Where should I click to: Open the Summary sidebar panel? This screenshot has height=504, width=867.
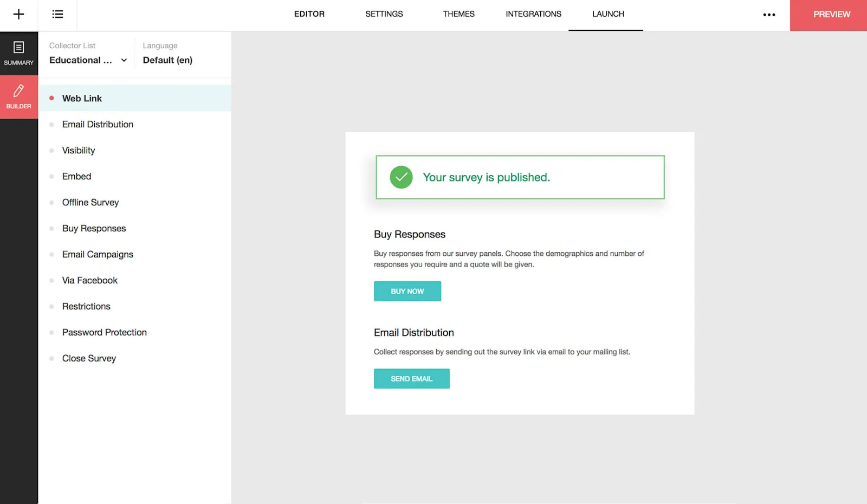[19, 53]
